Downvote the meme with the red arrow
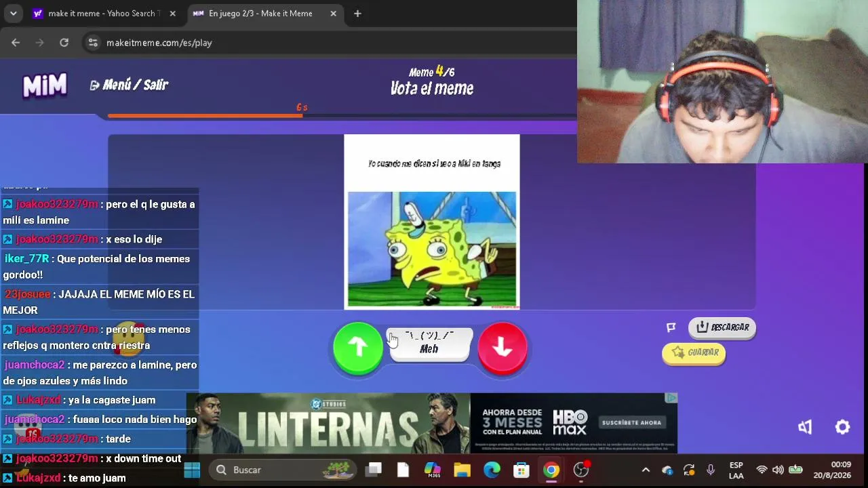The width and height of the screenshot is (868, 488). click(x=502, y=348)
